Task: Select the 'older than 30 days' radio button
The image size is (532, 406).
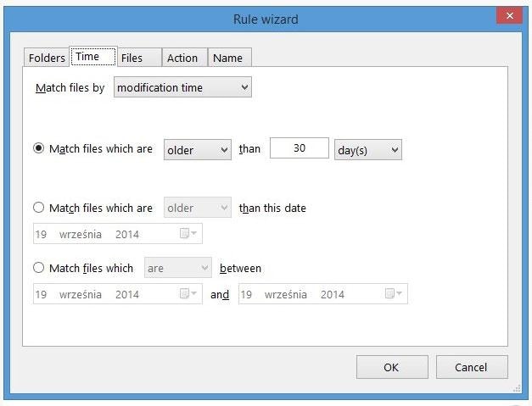Action: [x=38, y=148]
